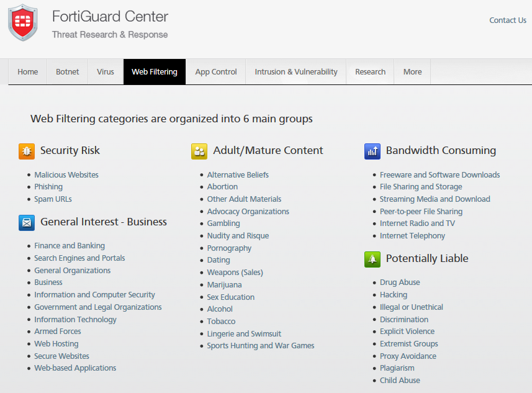
Task: Select the Hacking category link
Action: point(393,295)
